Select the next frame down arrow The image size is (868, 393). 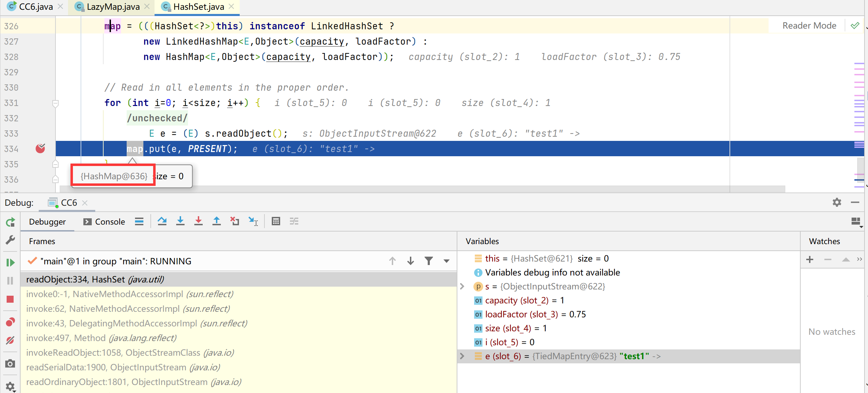point(411,261)
